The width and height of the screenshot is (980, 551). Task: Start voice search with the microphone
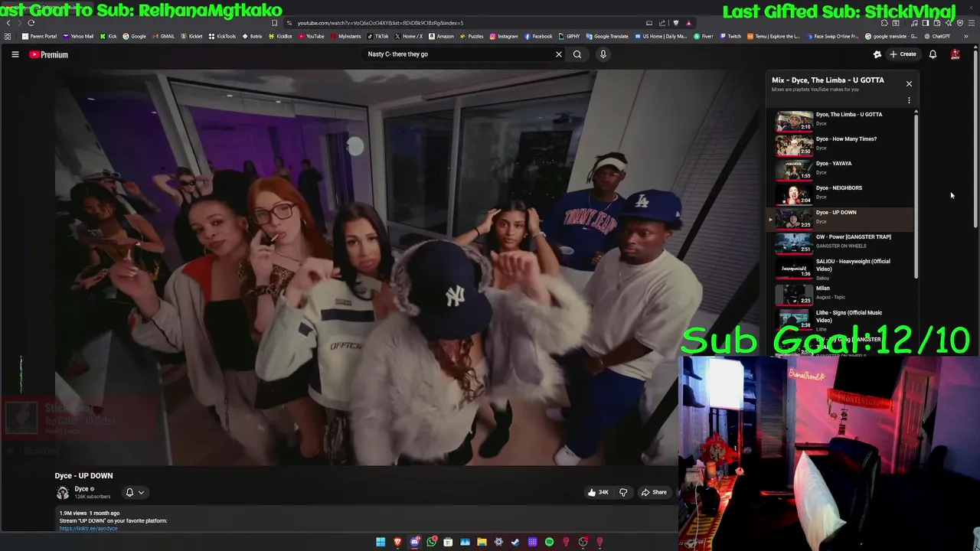(603, 54)
